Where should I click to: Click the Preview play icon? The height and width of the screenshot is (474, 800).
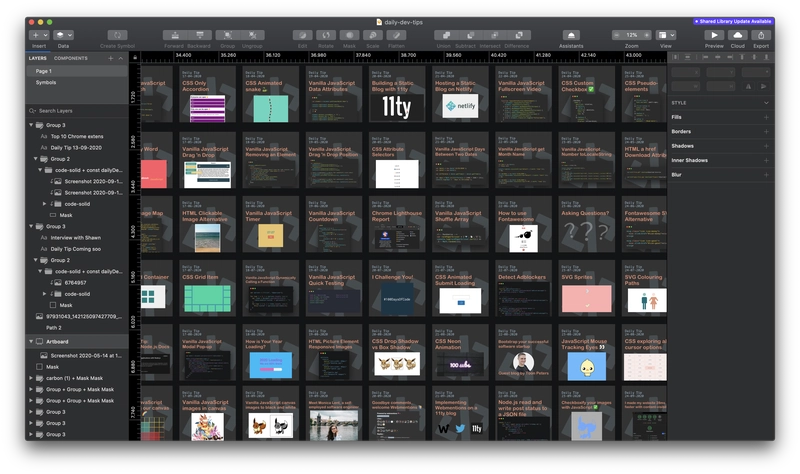coord(714,35)
